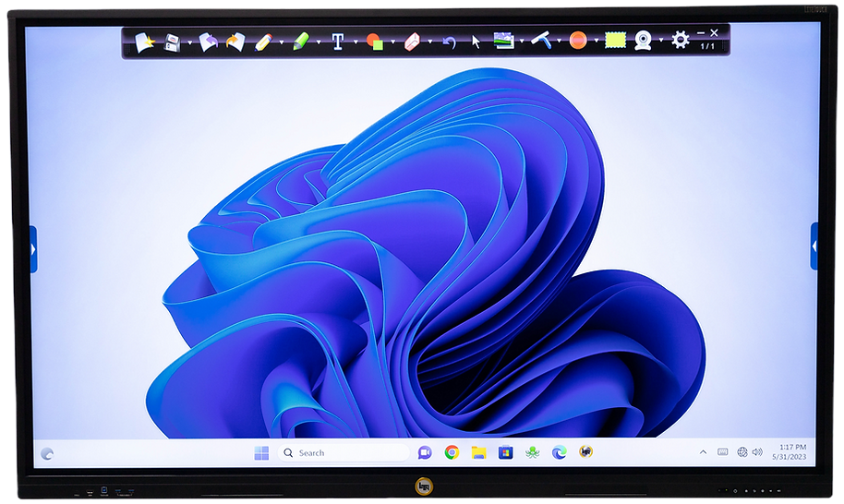Select the shapes tool icon
Viewport: 844px width, 504px height.
click(375, 42)
